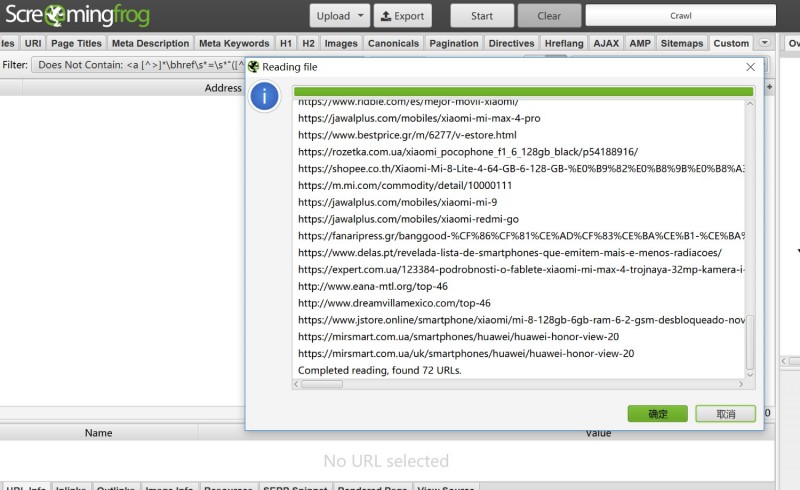The image size is (800, 490).
Task: Click the green progress bar in dialog
Action: click(523, 91)
